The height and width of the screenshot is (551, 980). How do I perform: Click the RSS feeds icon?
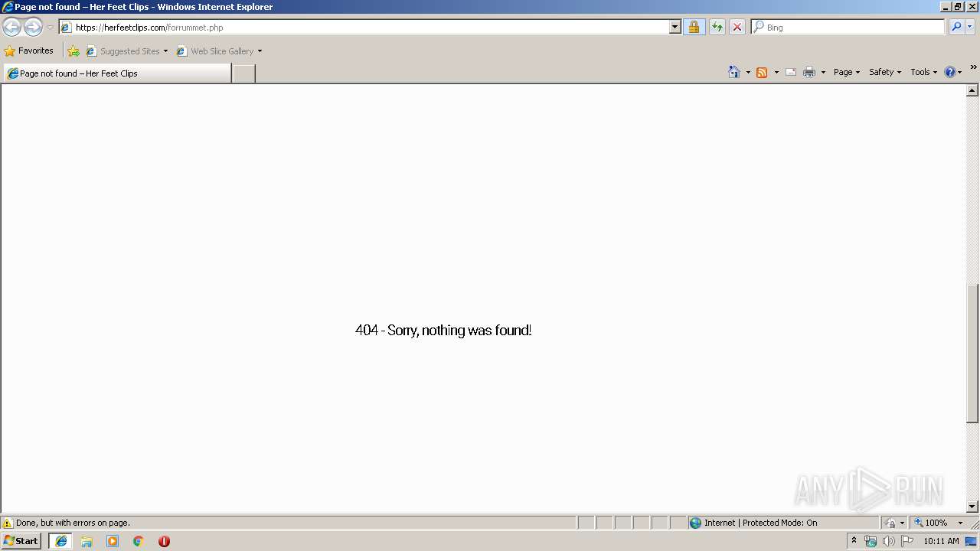762,72
